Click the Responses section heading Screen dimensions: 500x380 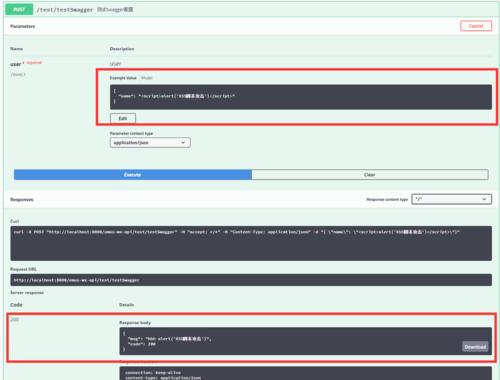pyautogui.click(x=22, y=200)
